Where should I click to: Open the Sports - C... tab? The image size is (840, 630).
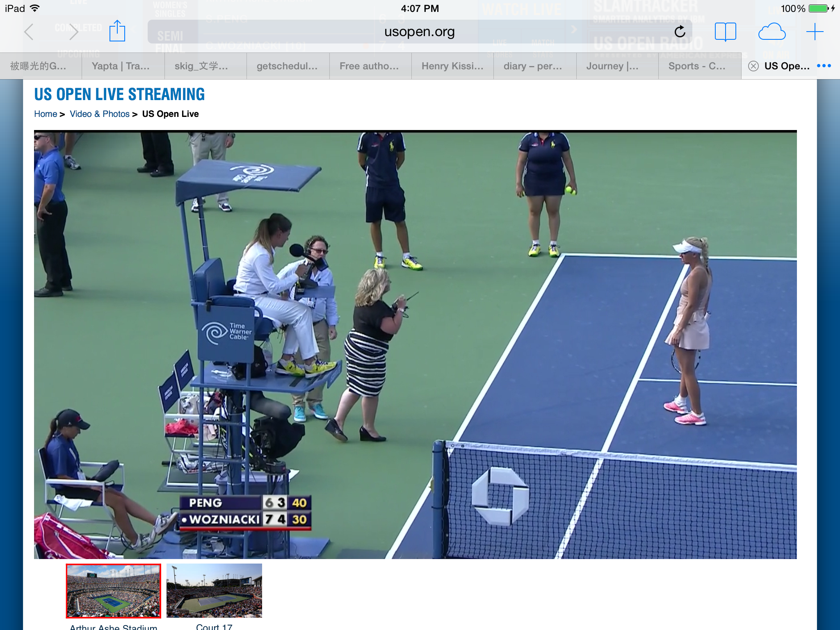[696, 66]
